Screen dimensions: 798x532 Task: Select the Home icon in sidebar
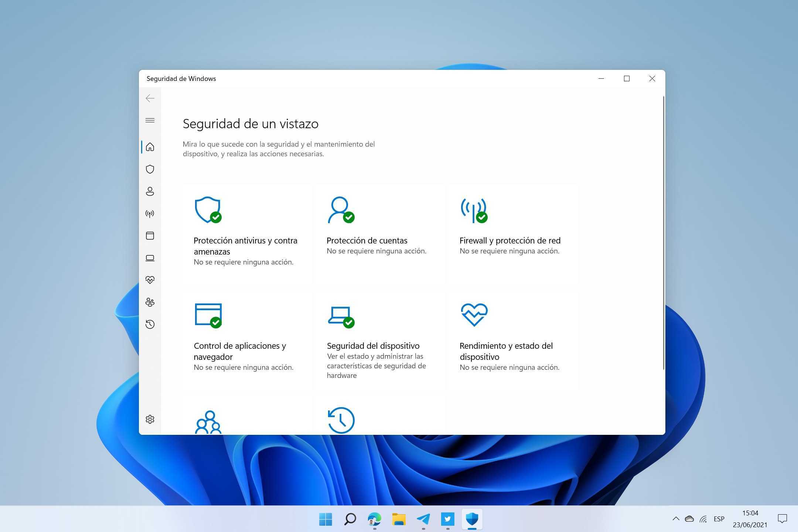150,147
